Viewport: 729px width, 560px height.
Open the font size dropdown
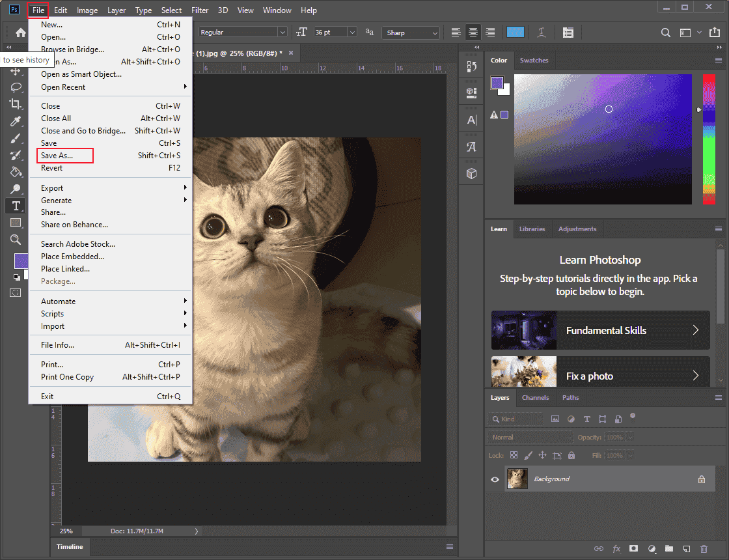tap(352, 32)
